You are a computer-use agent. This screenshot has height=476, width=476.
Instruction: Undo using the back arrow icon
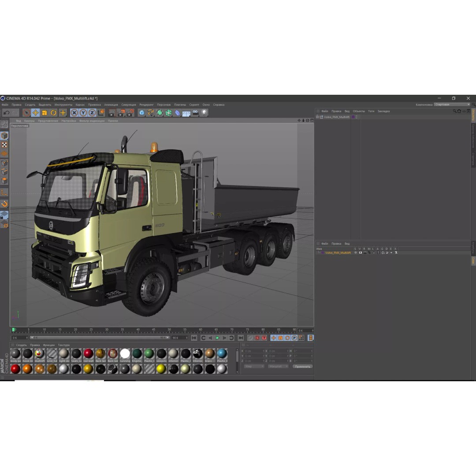[6, 113]
